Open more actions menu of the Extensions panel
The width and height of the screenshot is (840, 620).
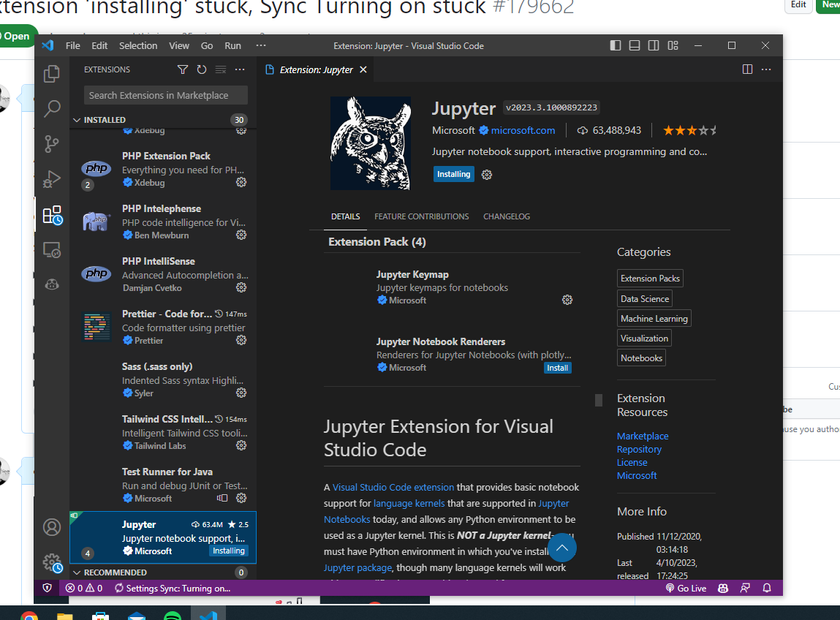pyautogui.click(x=239, y=69)
